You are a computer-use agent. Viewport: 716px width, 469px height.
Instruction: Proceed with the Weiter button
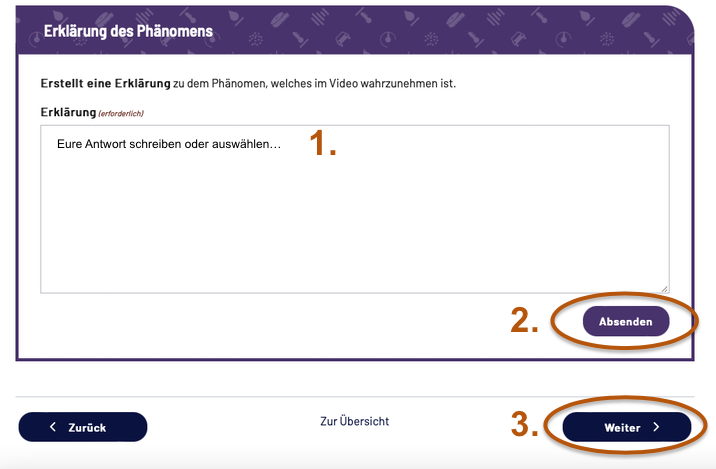pyautogui.click(x=627, y=427)
